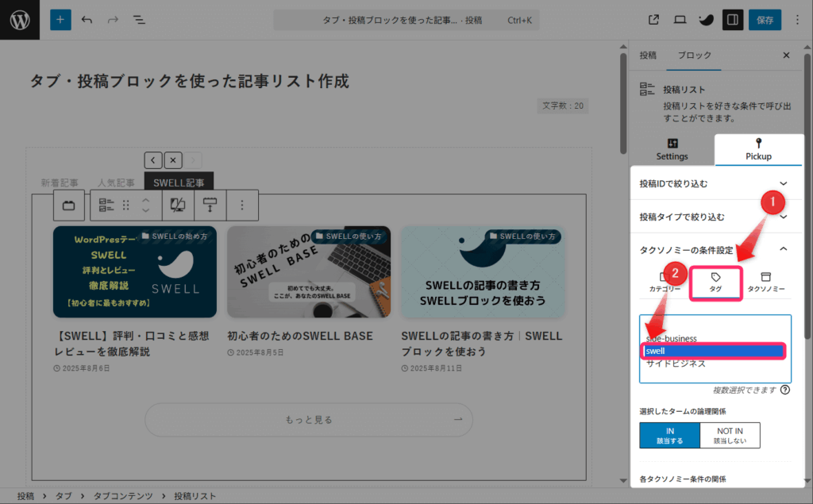Screen dimensions: 813x504
Task: Select the SWELL記事 content tab
Action: coord(179,183)
